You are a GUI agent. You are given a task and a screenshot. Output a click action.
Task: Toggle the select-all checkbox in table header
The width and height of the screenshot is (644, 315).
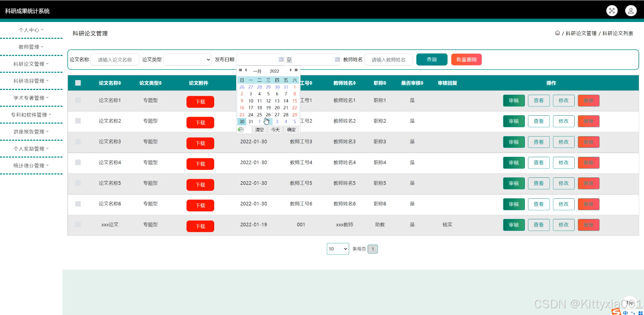(78, 83)
